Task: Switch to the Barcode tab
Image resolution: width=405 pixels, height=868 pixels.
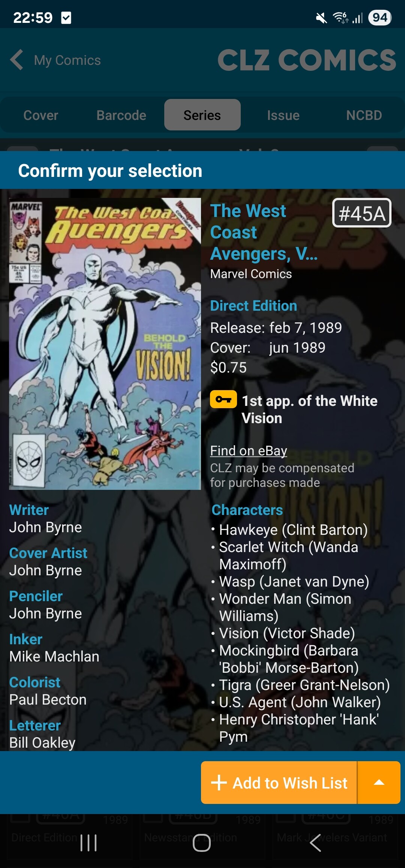Action: click(121, 115)
